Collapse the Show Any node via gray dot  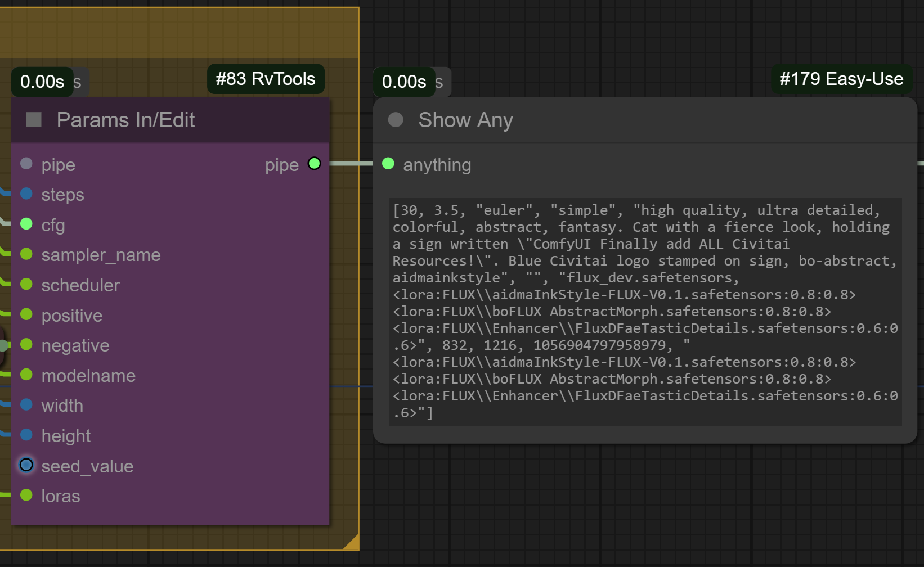(x=396, y=120)
